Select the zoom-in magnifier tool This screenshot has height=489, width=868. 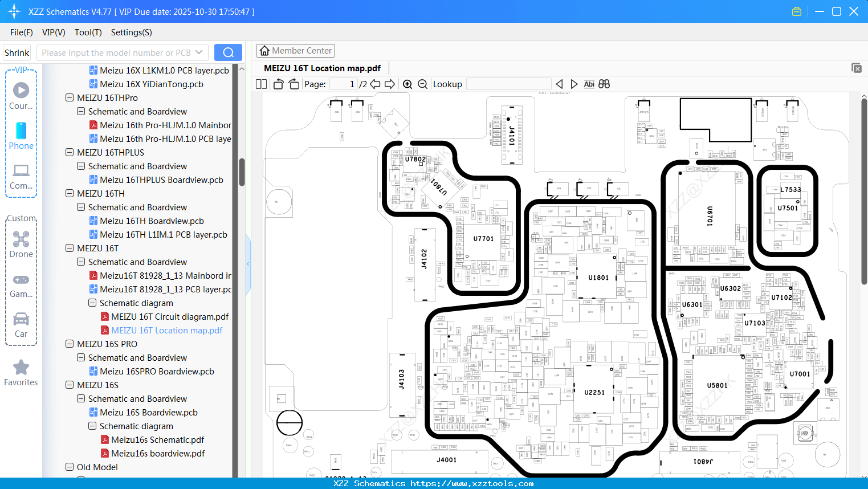point(407,84)
